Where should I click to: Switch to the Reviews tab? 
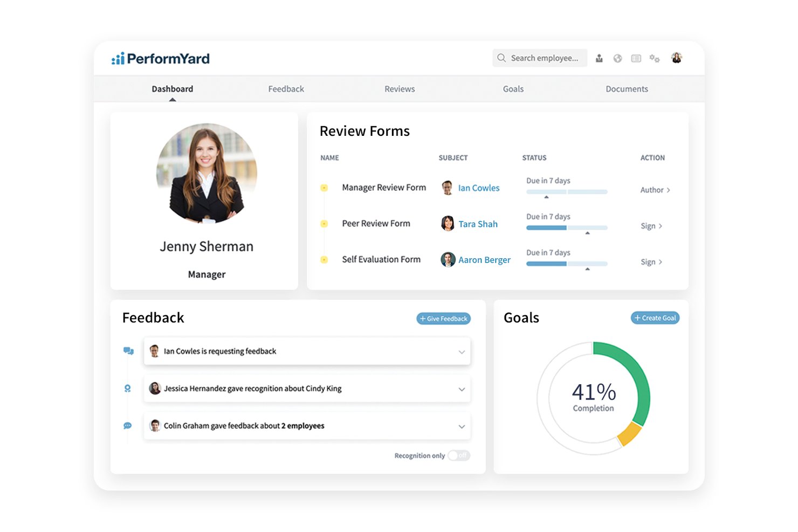point(400,89)
